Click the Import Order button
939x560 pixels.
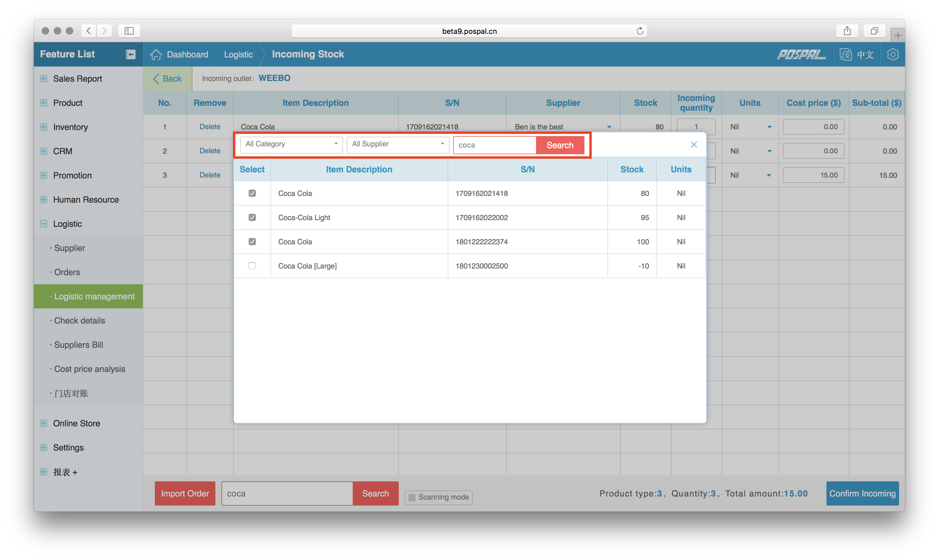pos(185,493)
